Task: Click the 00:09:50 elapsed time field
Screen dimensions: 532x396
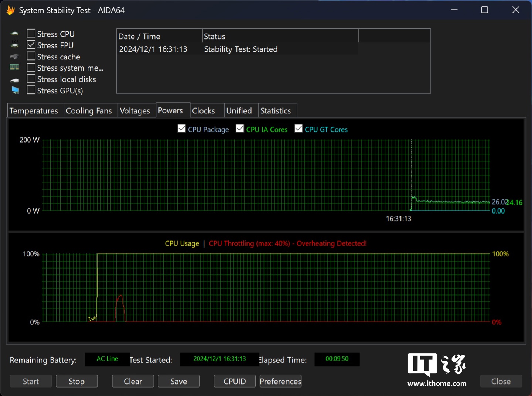Action: [x=337, y=359]
